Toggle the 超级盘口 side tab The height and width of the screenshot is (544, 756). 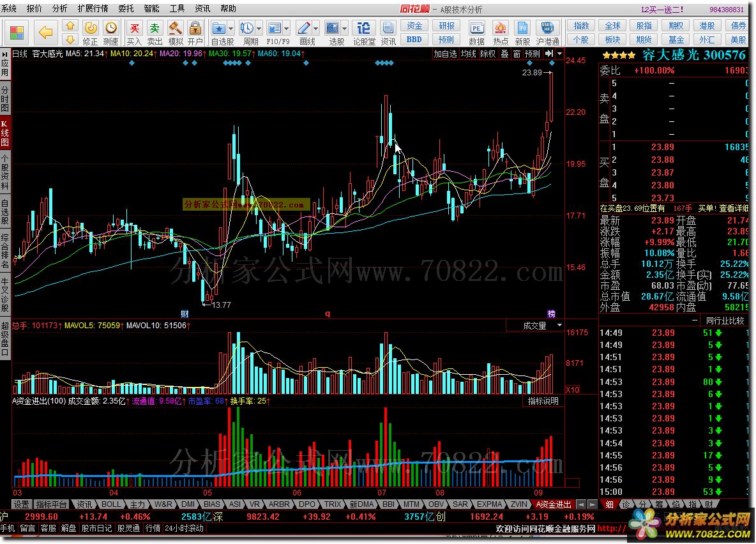pyautogui.click(x=5, y=338)
